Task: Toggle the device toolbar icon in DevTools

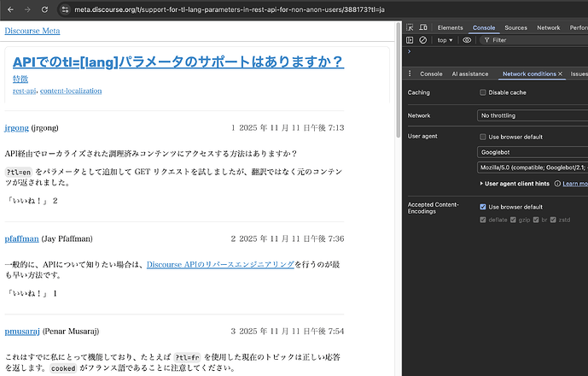Action: (423, 27)
